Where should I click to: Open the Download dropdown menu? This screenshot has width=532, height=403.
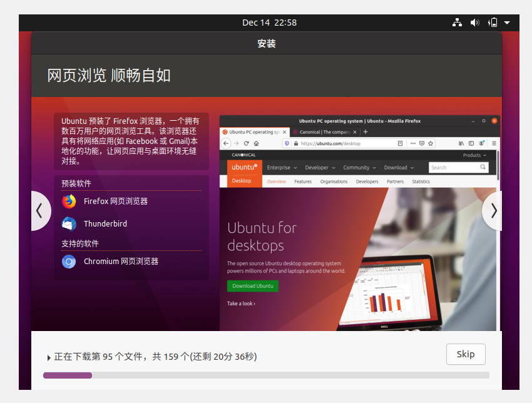[399, 168]
